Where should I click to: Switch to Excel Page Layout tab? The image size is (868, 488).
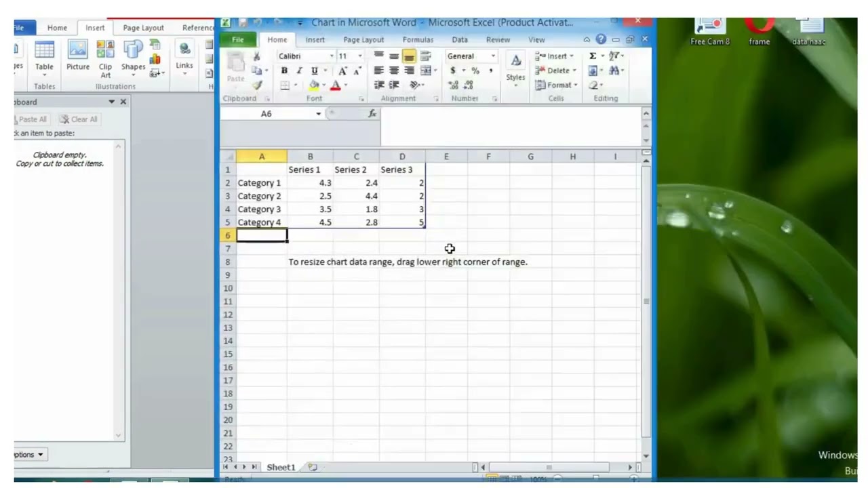(363, 40)
